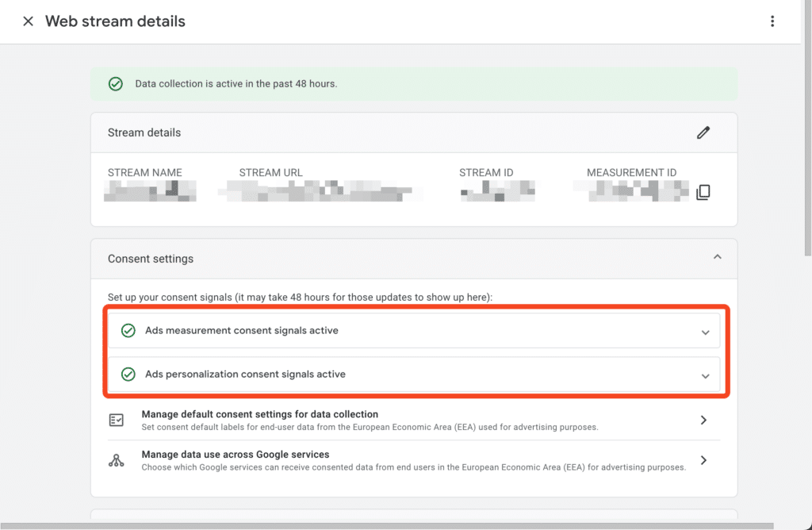Select the blurred Stream URL value
This screenshot has width=812, height=530.
(x=320, y=191)
